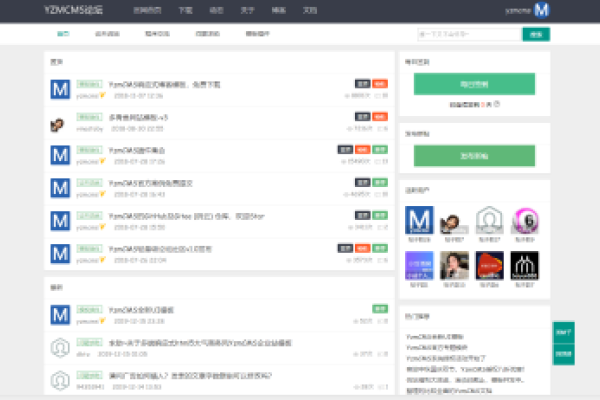Viewport: 600px width, 400px height.
Task: Click the teal search button beside search box
Action: tap(536, 34)
